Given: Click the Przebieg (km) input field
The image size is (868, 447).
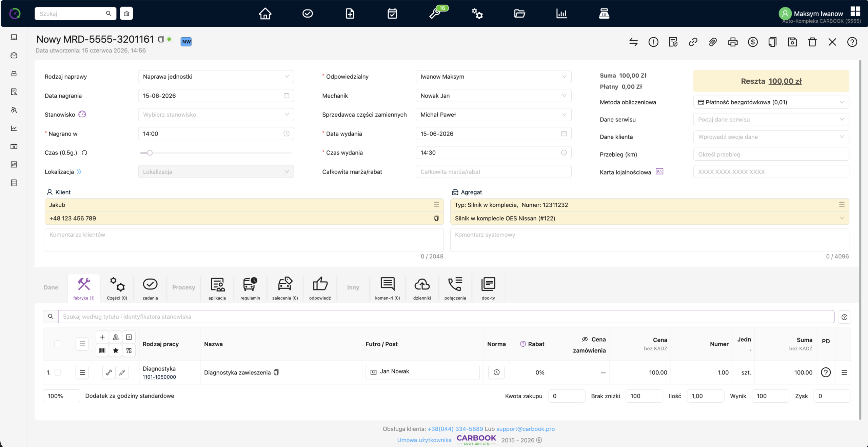Looking at the screenshot, I should (x=771, y=154).
